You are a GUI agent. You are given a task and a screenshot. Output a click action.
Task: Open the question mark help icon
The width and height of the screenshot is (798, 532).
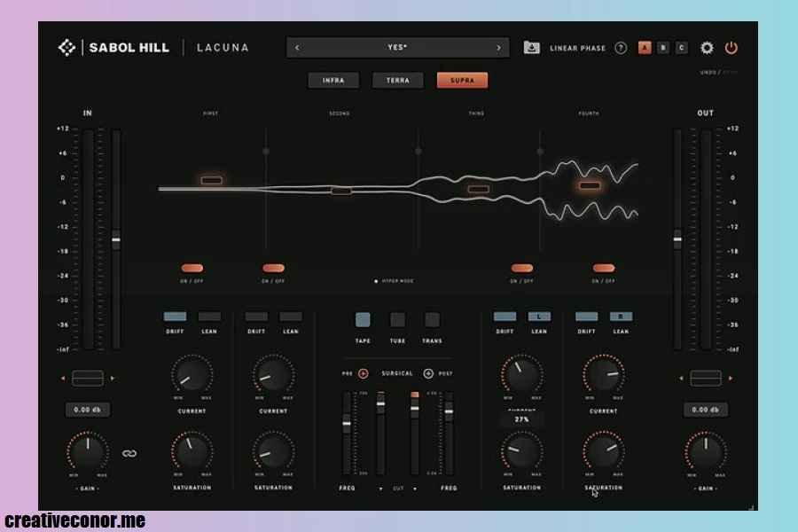click(621, 48)
